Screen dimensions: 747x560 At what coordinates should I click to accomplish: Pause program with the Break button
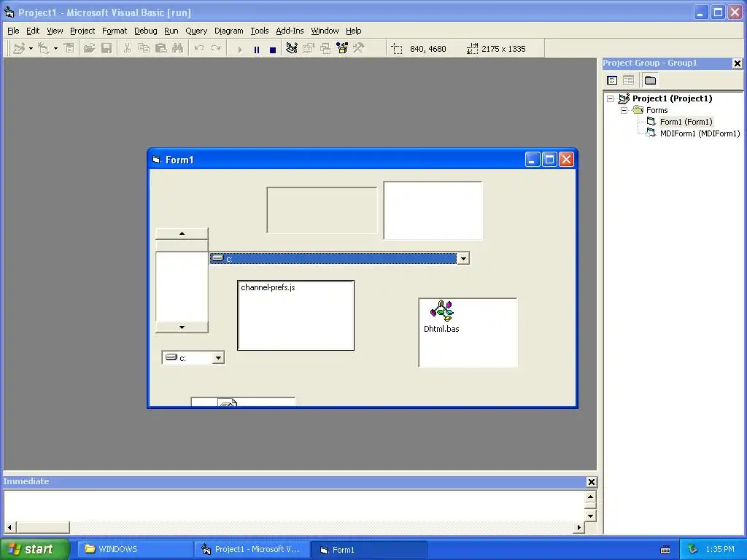[x=257, y=49]
